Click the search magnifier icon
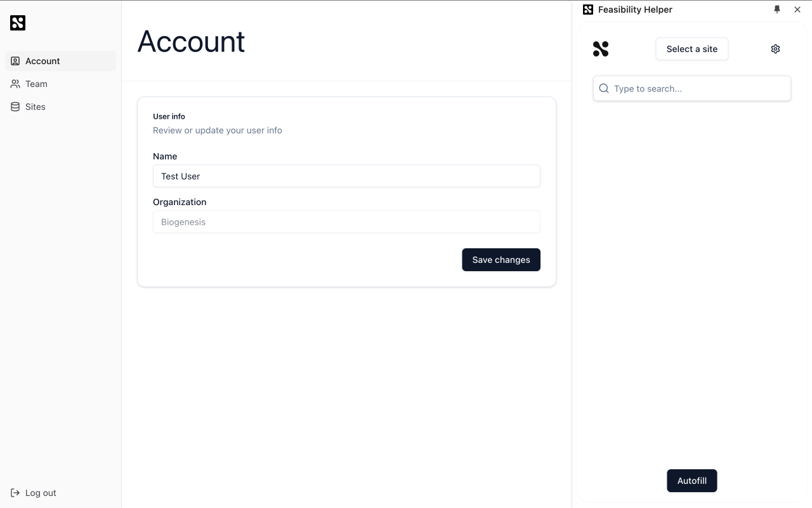812x508 pixels. coord(604,89)
